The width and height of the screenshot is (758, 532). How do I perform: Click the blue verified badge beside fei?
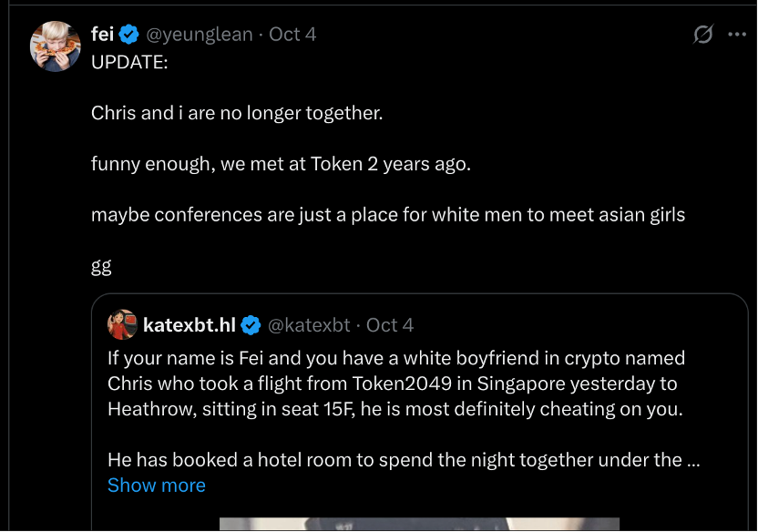click(x=129, y=35)
